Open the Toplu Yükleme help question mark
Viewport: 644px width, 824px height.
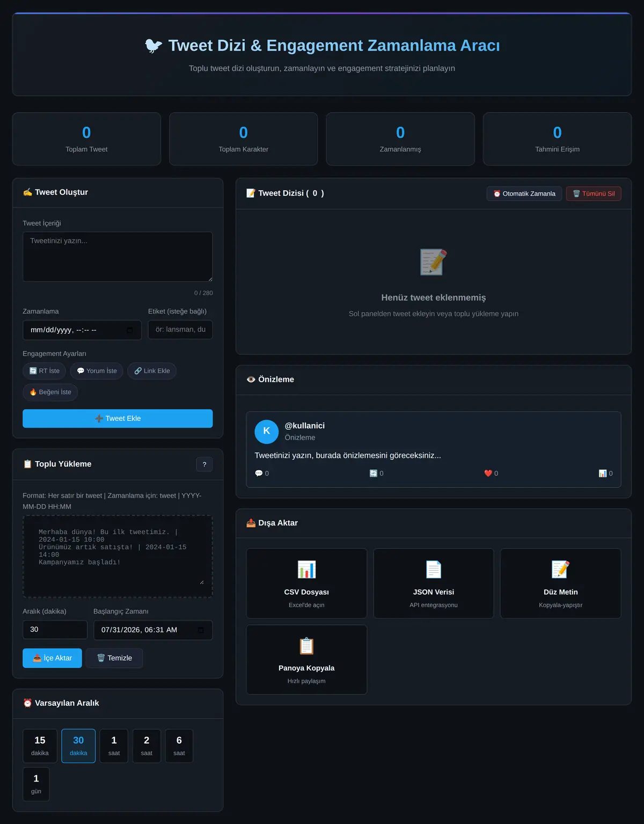point(204,464)
